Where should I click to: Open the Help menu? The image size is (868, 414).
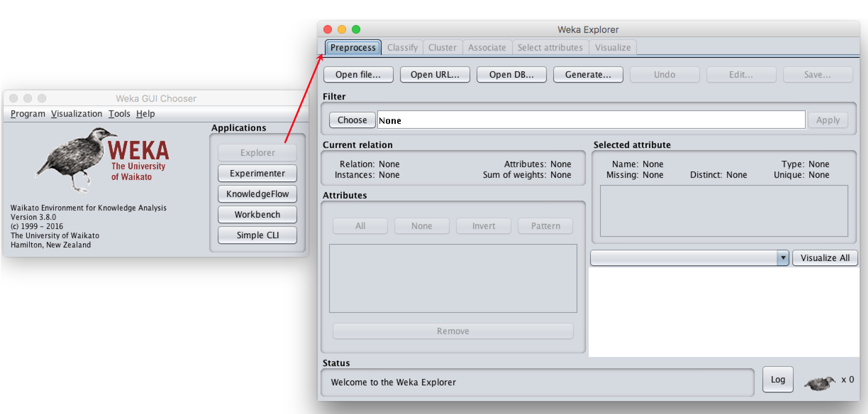click(x=146, y=114)
